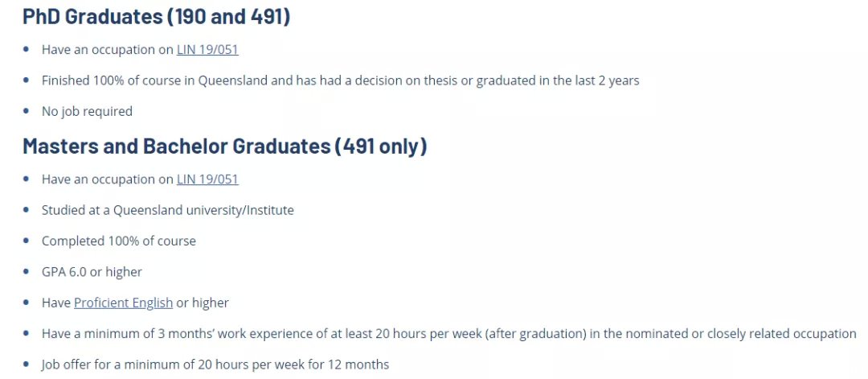868x379 pixels.
Task: Open LIN 19/051 link under Masters and Bachelor Graduates
Action: (x=207, y=179)
